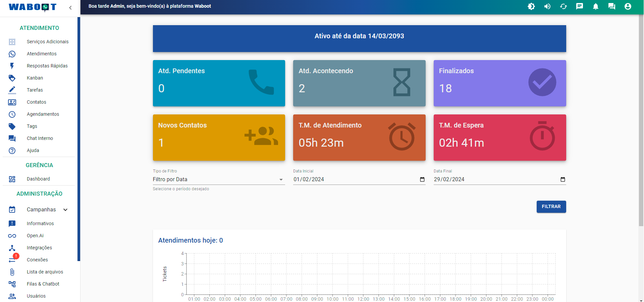
Task: Click the T.M. de Atendimento card
Action: [359, 138]
